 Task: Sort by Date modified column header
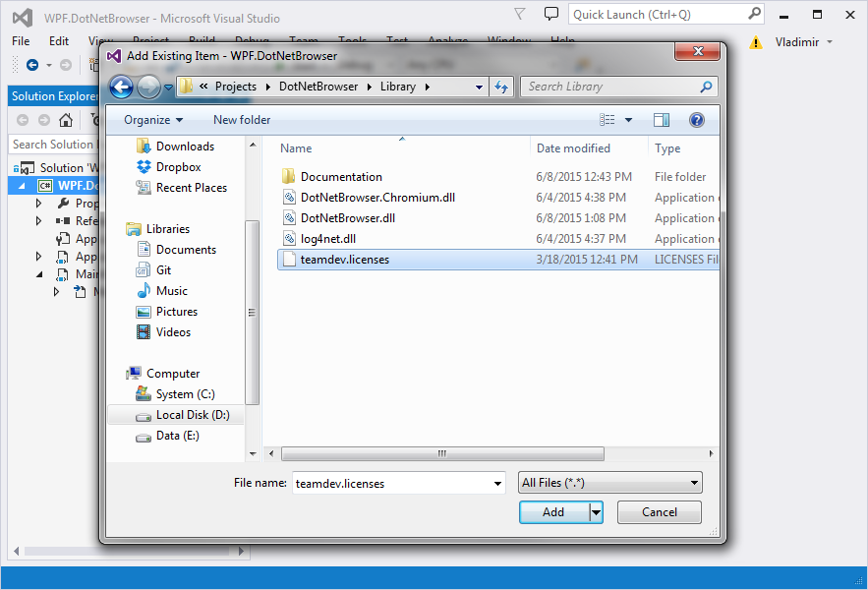[x=573, y=148]
